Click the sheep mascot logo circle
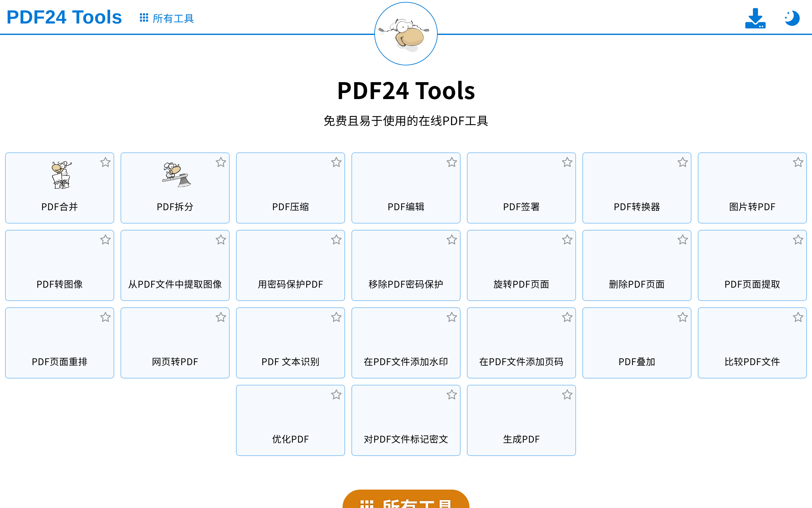 click(x=406, y=34)
